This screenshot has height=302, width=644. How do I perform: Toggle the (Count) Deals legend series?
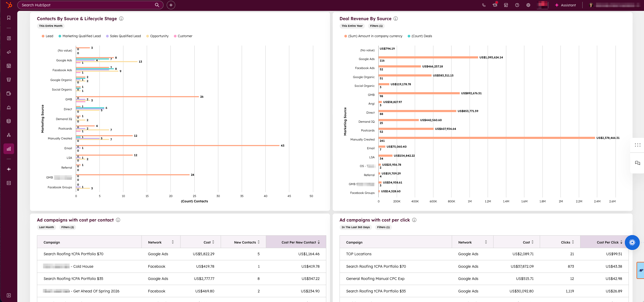(x=421, y=36)
